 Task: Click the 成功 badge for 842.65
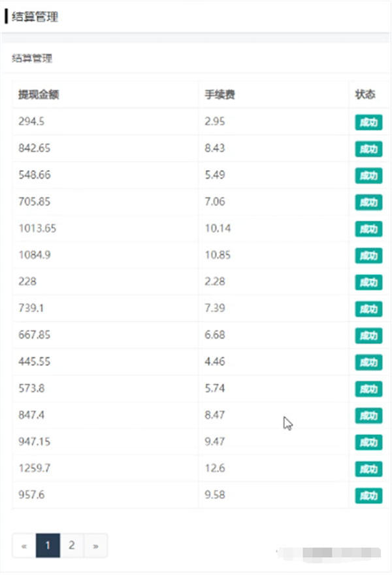[x=368, y=149]
